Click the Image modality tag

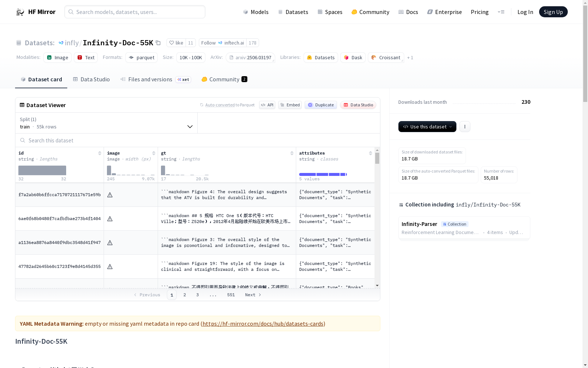(57, 57)
